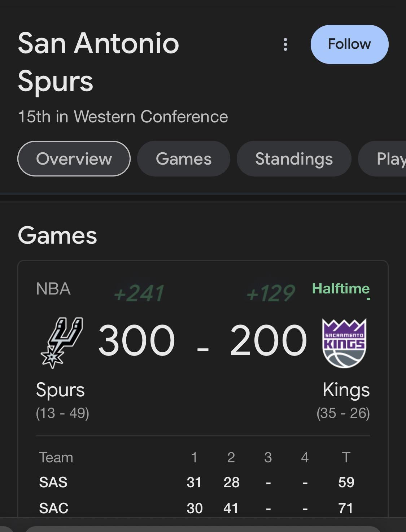Open the three-dot more options menu
The height and width of the screenshot is (532, 406).
pos(285,44)
